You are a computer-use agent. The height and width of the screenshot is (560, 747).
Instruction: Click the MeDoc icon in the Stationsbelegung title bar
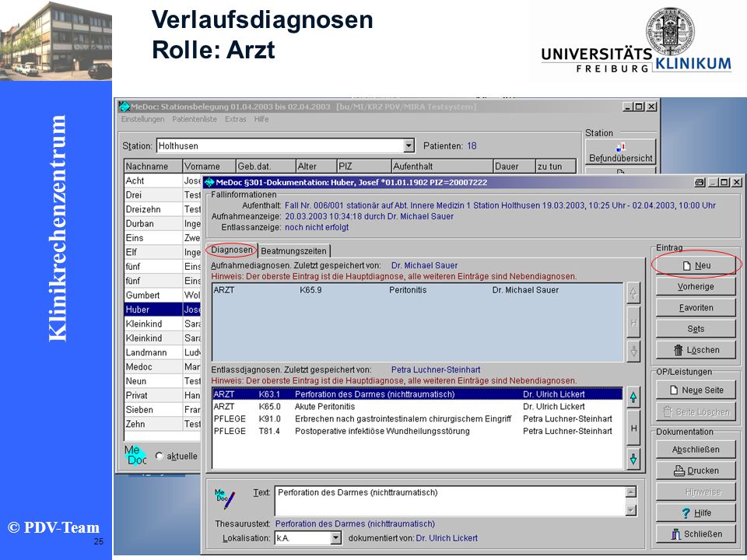124,107
